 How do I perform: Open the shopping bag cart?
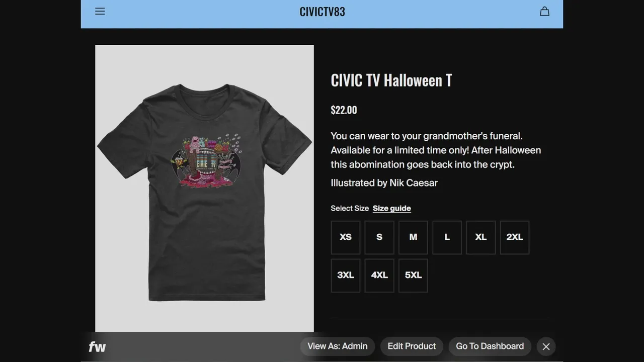[544, 11]
